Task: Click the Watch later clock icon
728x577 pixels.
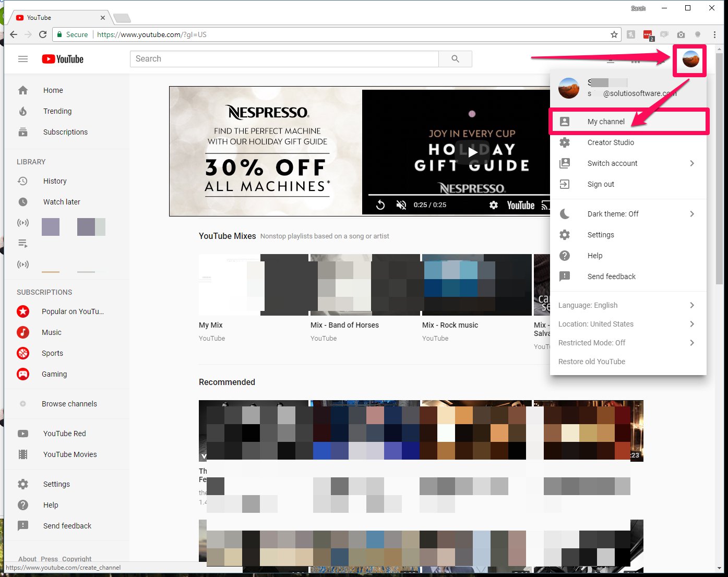Action: (x=23, y=202)
